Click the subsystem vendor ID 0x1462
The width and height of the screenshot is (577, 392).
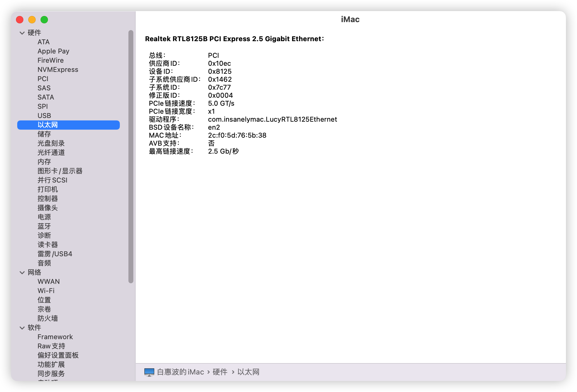(x=220, y=80)
